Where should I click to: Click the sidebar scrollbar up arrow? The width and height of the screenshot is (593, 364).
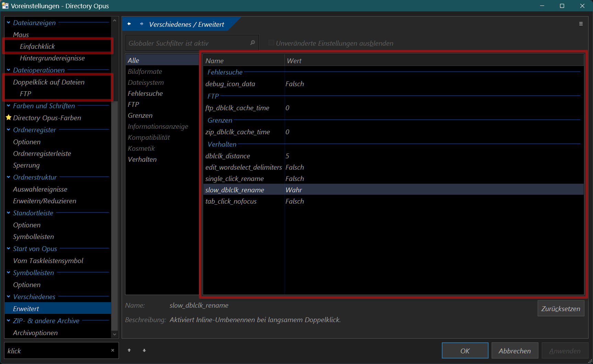(x=114, y=20)
